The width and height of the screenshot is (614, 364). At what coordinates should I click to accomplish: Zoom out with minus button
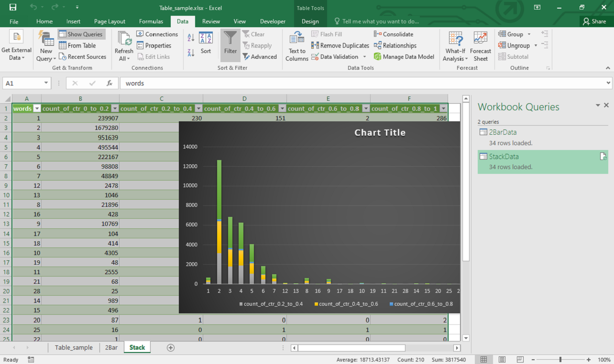pos(533,359)
